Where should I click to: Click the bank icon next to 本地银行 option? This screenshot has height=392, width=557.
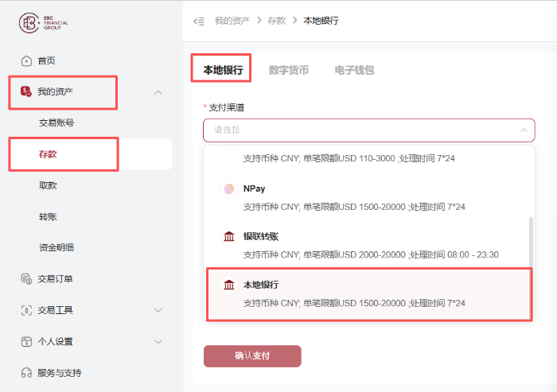pyautogui.click(x=229, y=285)
